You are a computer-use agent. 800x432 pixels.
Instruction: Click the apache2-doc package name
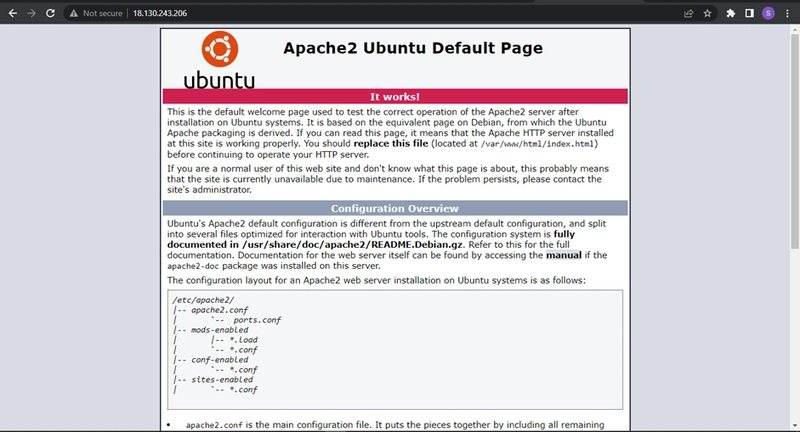coord(193,266)
